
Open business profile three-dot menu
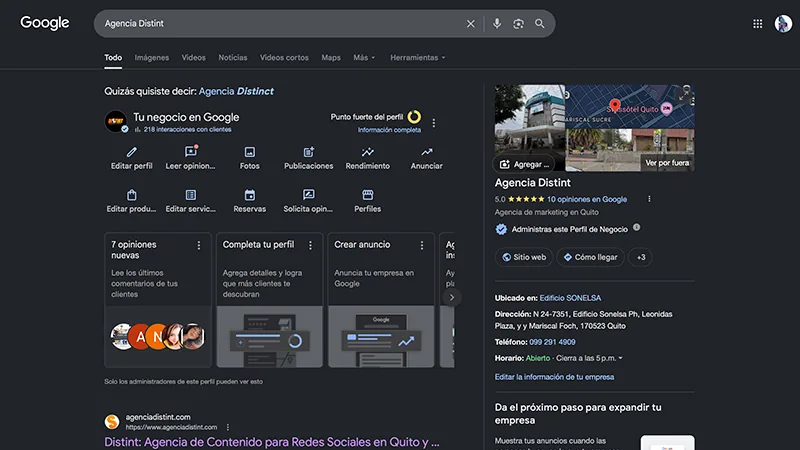tap(434, 123)
